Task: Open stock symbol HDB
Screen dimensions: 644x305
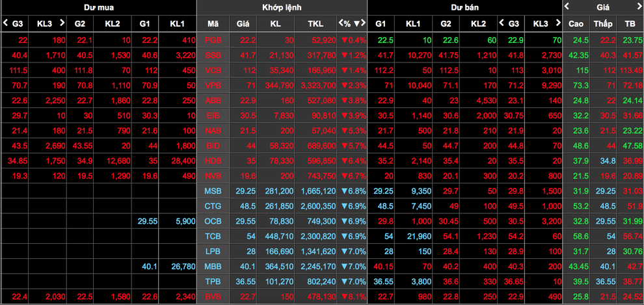Action: [x=213, y=161]
